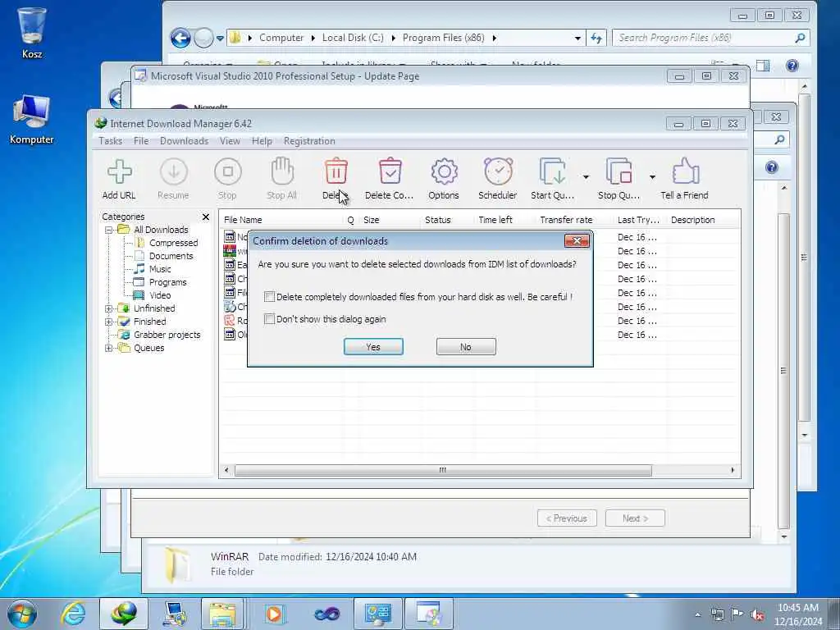Open the Help menu in IDM
Image resolution: width=840 pixels, height=630 pixels.
[262, 141]
